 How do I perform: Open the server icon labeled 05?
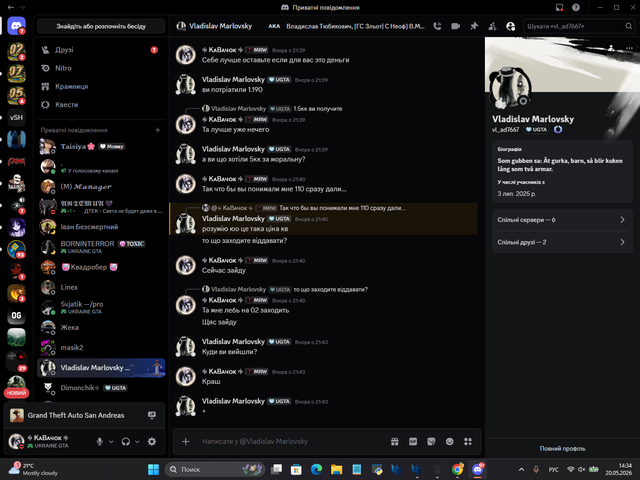click(x=16, y=95)
